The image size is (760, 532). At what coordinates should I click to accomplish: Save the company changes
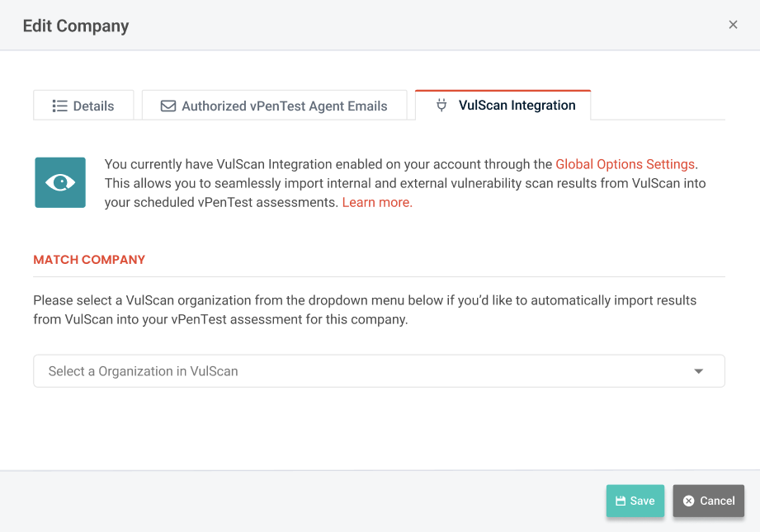pyautogui.click(x=635, y=501)
